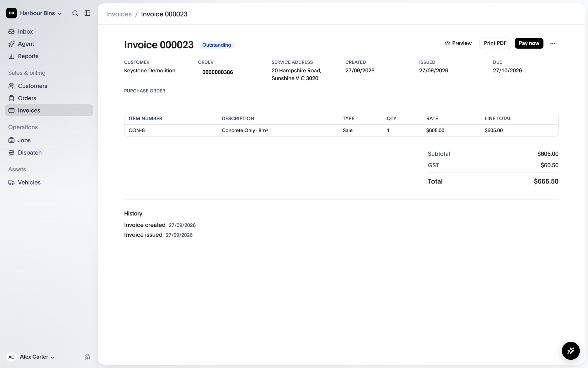588x368 pixels.
Task: Select Invoices in the sidebar
Action: pyautogui.click(x=49, y=110)
